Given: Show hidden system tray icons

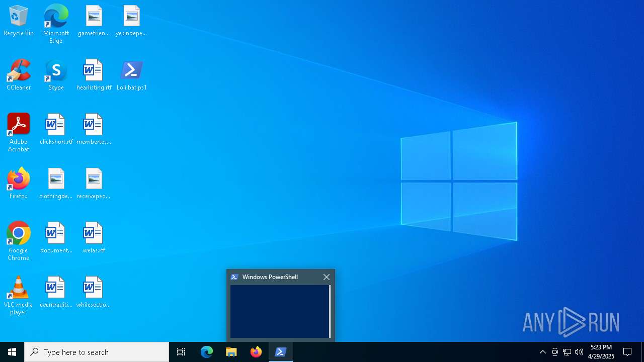Looking at the screenshot, I should coord(542,352).
